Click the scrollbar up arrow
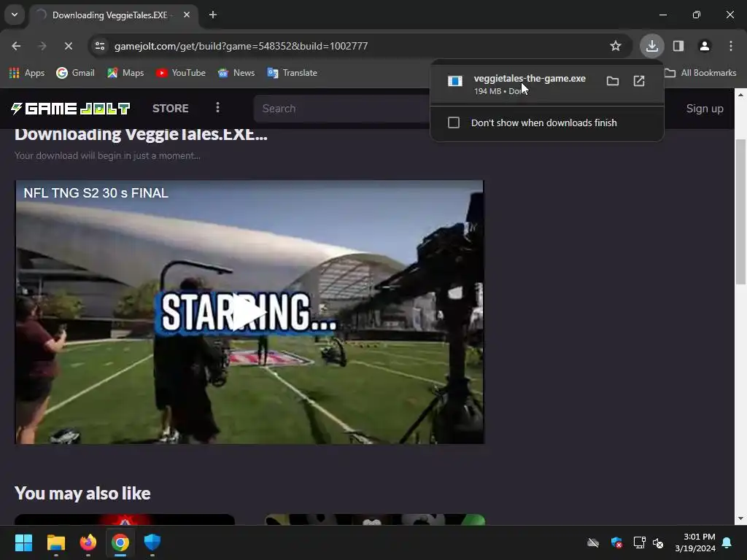This screenshot has height=560, width=747. pyautogui.click(x=740, y=95)
